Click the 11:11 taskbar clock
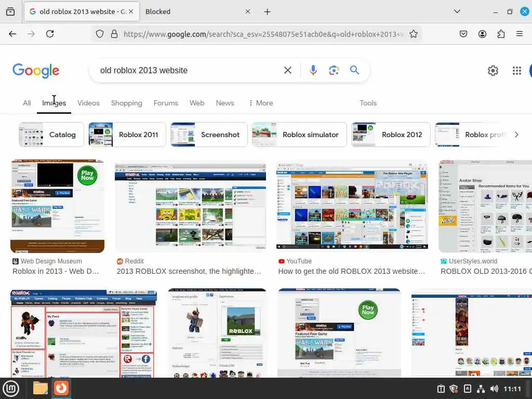532x399 pixels. pos(512,389)
